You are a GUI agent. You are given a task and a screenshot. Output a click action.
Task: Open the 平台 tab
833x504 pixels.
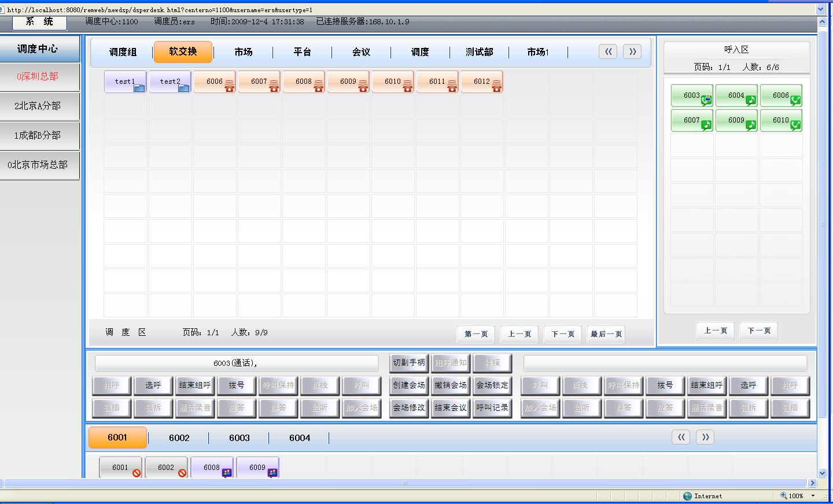click(303, 52)
